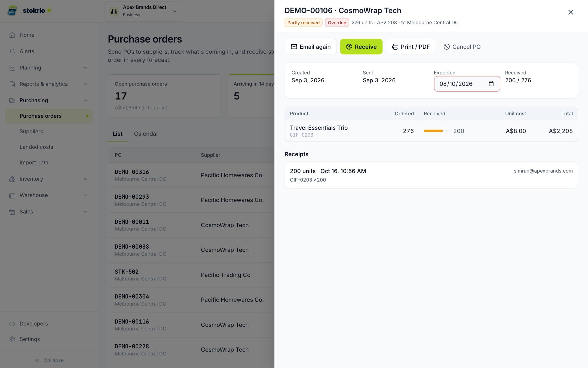Click the Apex Brands Direct building icon
588x368 pixels.
point(114,11)
